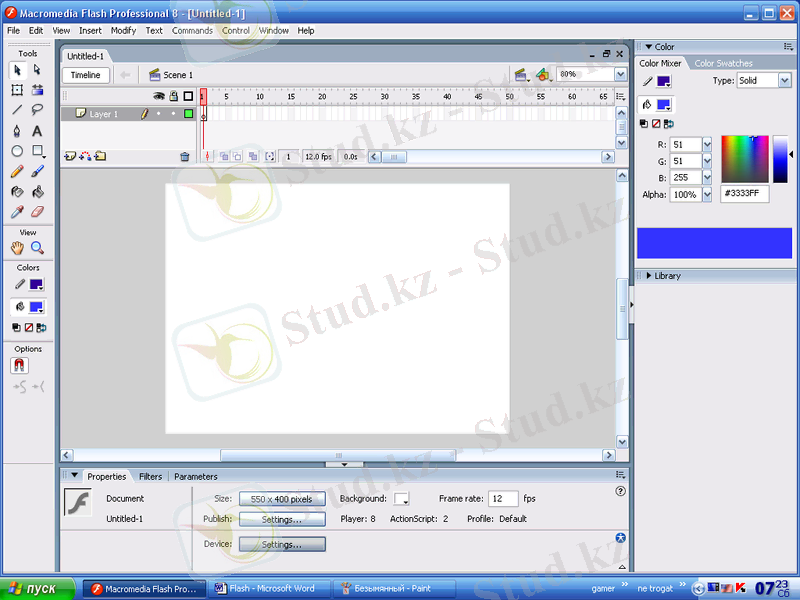Click the Windows Пуск start button

coord(38,589)
